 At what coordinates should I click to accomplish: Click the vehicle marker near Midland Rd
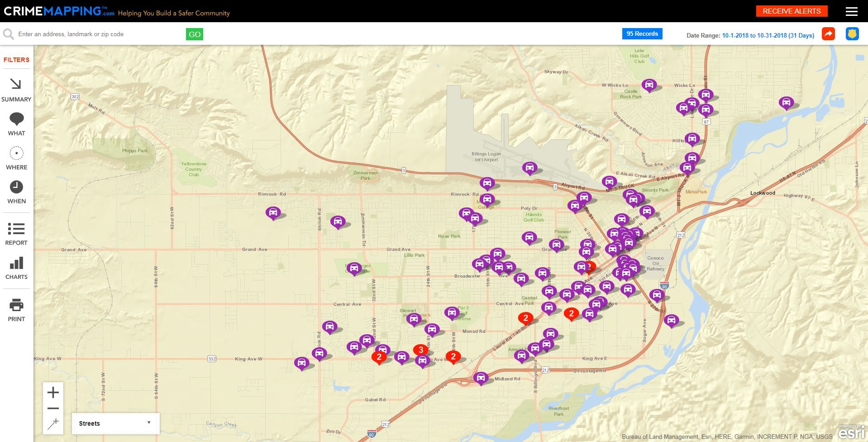(x=481, y=378)
